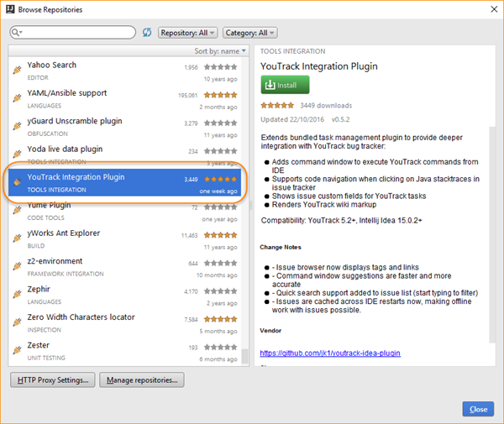Click Manage repositories button

click(x=142, y=380)
